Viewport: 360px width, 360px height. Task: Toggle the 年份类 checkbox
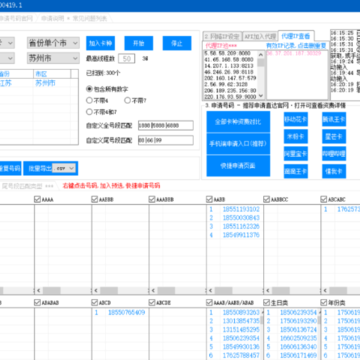[324, 303]
